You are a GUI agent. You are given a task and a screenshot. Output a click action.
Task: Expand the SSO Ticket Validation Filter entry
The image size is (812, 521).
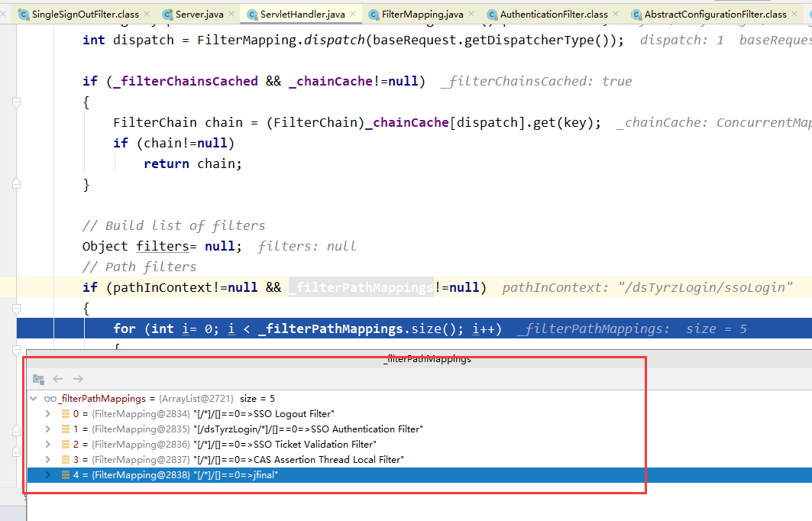pos(47,445)
